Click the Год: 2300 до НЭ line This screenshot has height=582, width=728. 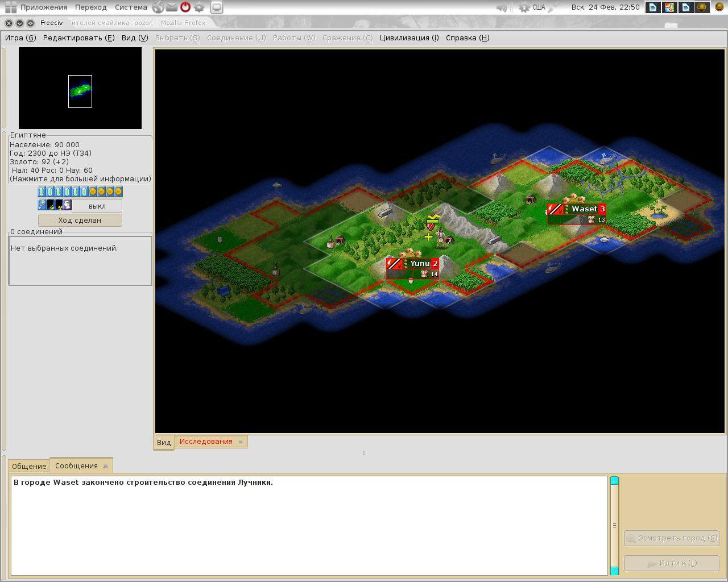pos(51,153)
